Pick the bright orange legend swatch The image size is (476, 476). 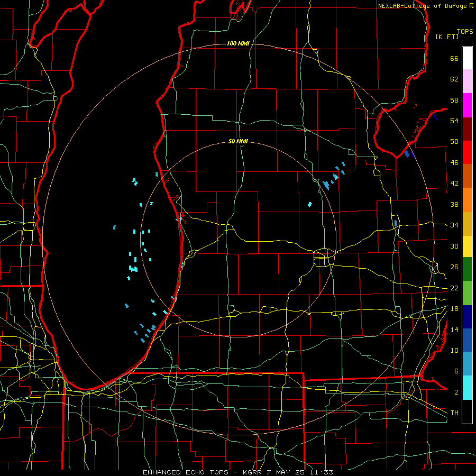coord(467,200)
